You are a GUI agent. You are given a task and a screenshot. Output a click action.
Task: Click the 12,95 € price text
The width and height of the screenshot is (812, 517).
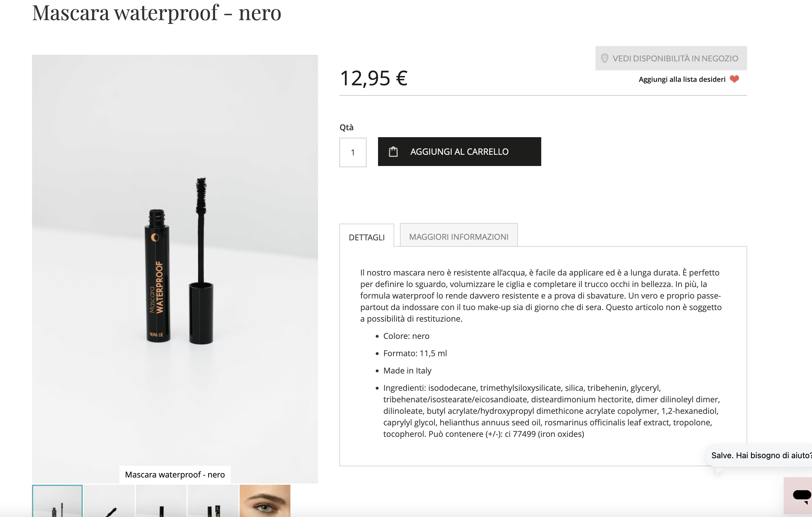pos(374,78)
